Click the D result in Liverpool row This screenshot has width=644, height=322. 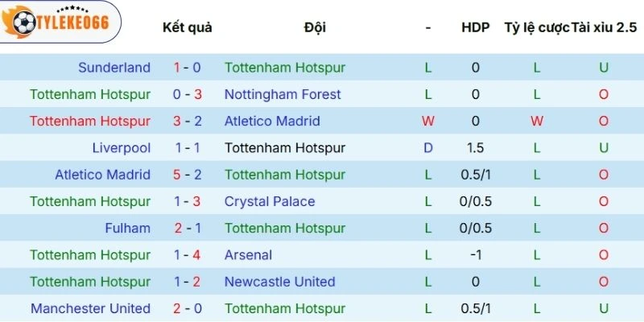[428, 148]
